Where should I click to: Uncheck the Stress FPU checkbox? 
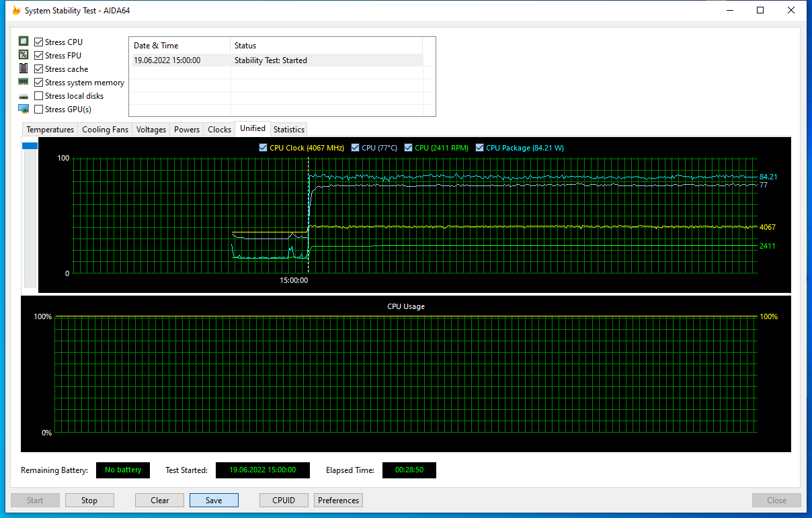coord(39,55)
